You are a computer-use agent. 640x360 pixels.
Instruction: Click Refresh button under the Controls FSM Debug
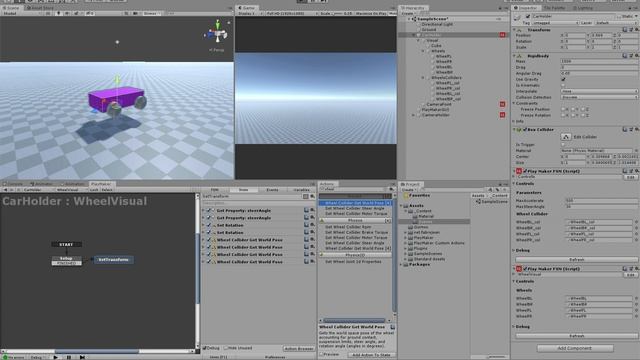point(576,260)
